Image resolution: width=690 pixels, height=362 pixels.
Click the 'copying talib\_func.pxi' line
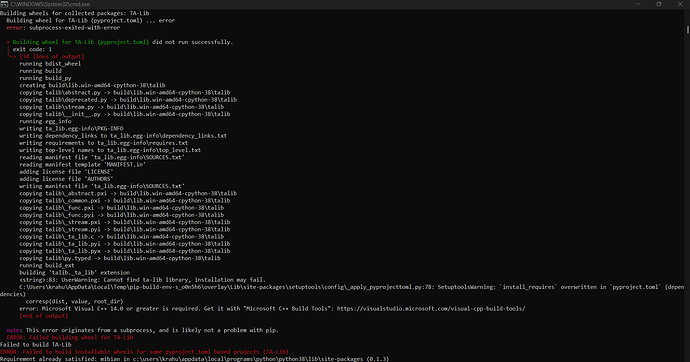121,208
